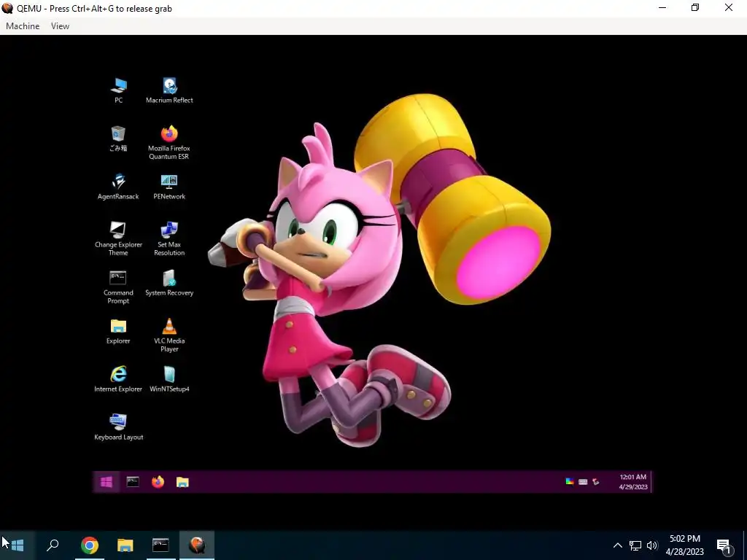Click host clock showing 5:02 PM

click(684, 545)
